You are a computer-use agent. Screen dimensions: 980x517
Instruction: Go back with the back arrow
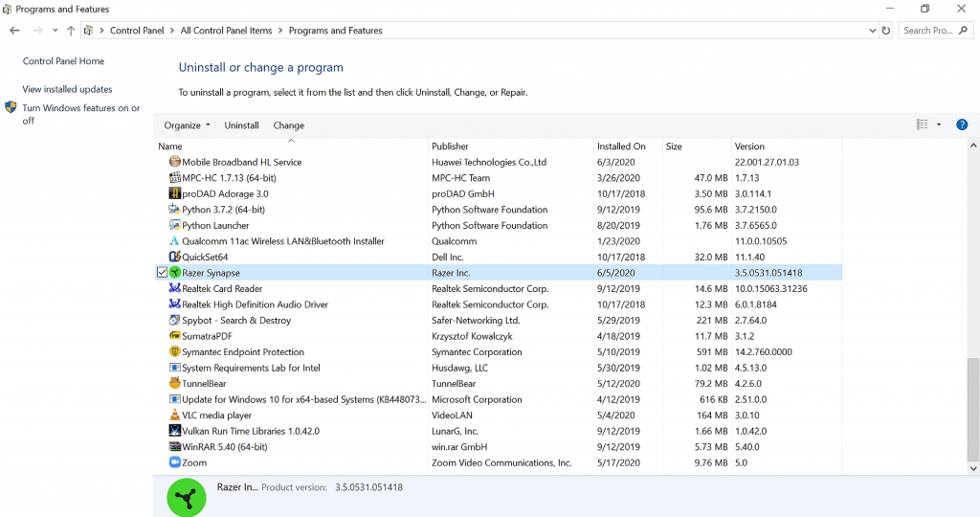(15, 30)
